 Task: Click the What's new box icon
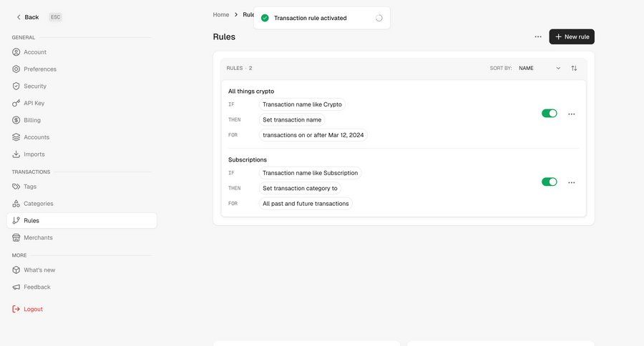pos(16,270)
